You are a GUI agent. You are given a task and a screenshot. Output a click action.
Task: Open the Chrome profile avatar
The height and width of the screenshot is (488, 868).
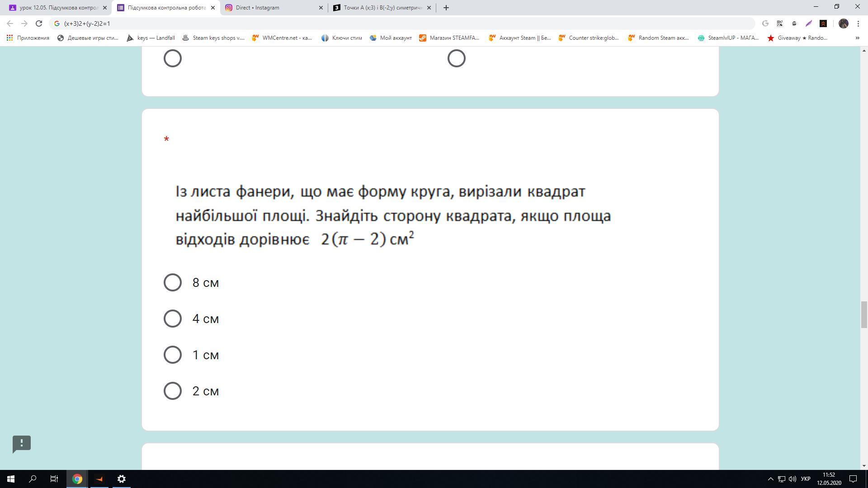(843, 23)
